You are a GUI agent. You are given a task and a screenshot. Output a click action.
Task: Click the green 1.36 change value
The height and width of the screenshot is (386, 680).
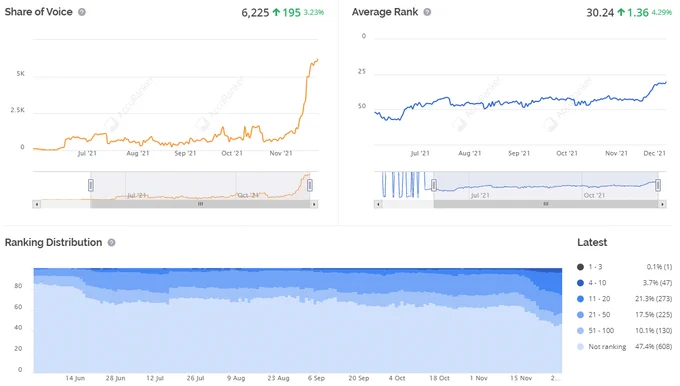pyautogui.click(x=638, y=13)
